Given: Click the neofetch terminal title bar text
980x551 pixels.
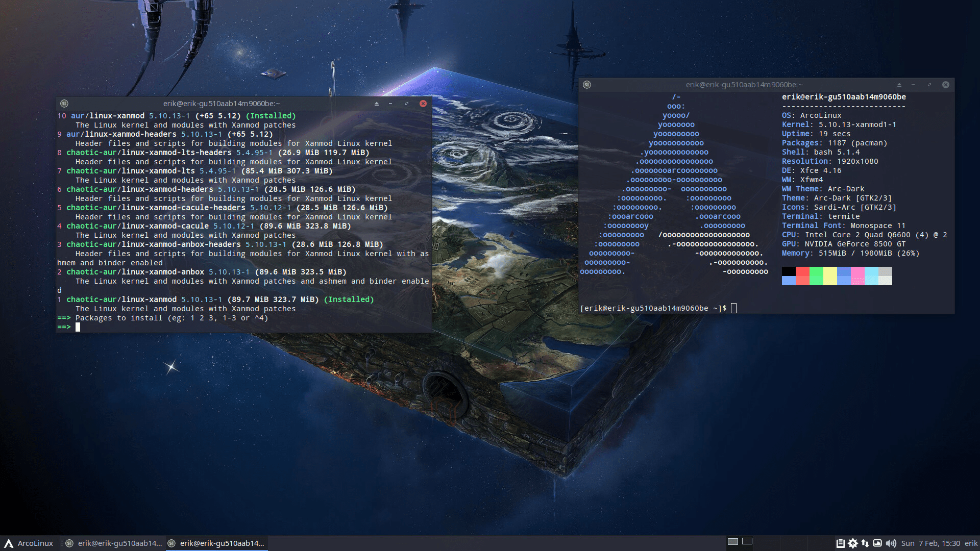Looking at the screenshot, I should 744,85.
